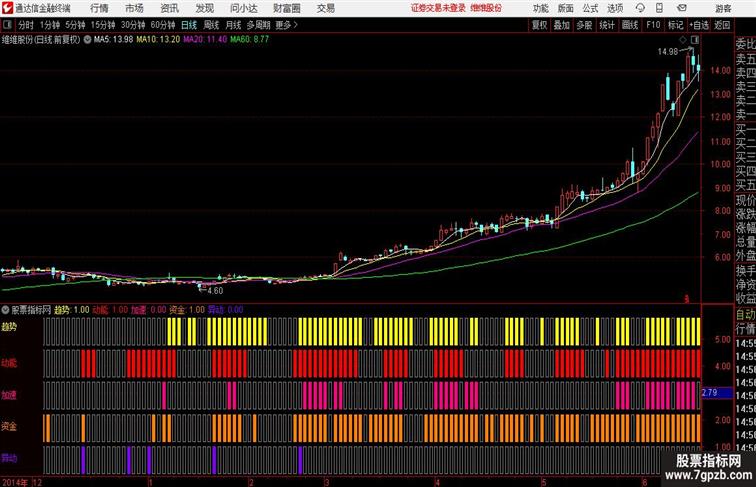Open the 多周期 view tab
The width and height of the screenshot is (756, 487).
click(x=258, y=25)
